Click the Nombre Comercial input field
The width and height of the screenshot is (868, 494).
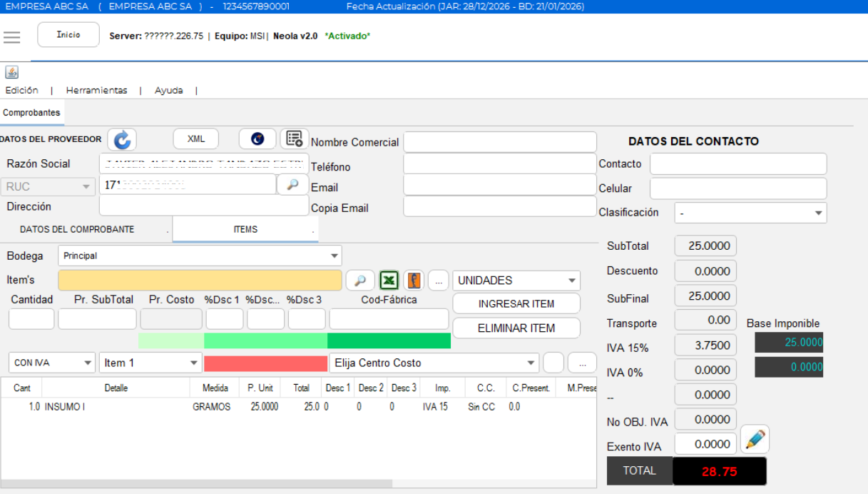pos(499,142)
